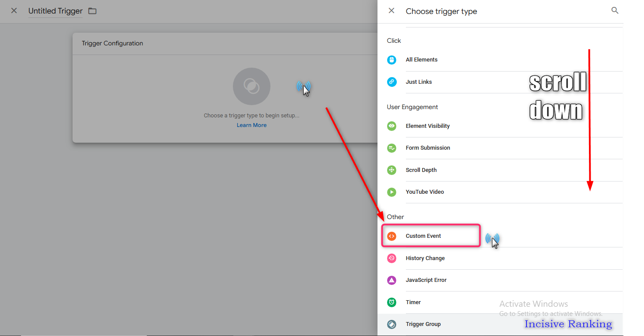Screen dimensions: 644x336
Task: Click the YouTube Video play icon
Action: pos(392,192)
